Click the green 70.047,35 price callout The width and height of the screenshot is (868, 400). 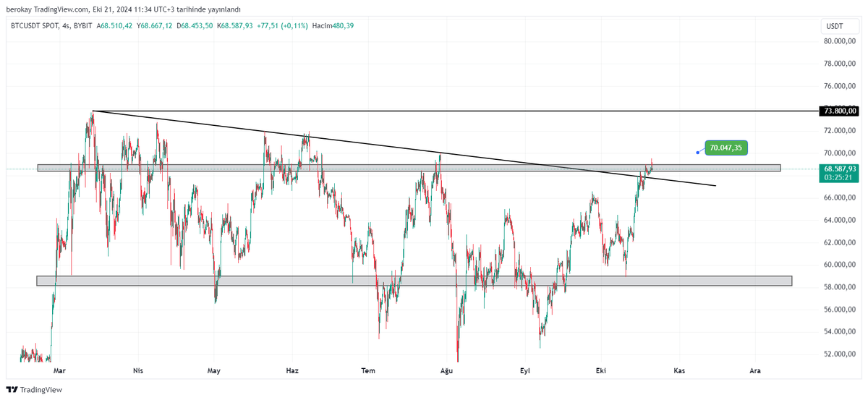(x=726, y=148)
